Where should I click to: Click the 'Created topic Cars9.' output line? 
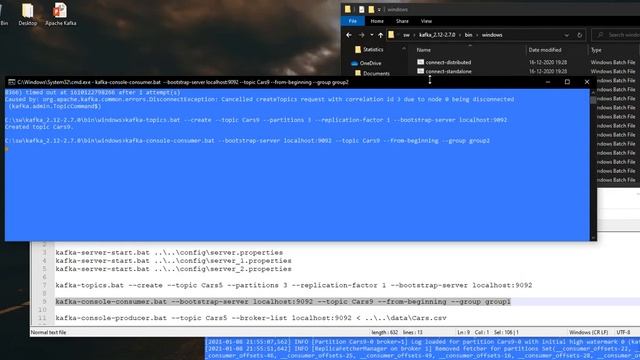(x=39, y=127)
